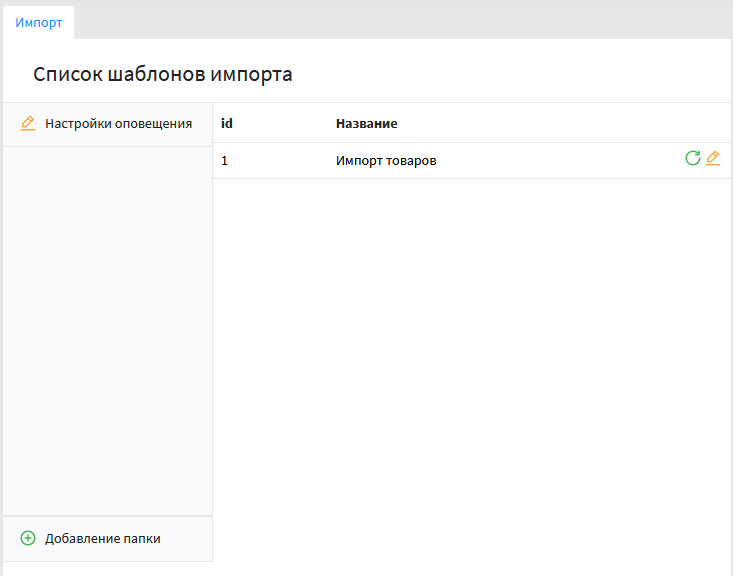Open the Настройки оповещения link text
This screenshot has width=733, height=576.
tap(118, 124)
